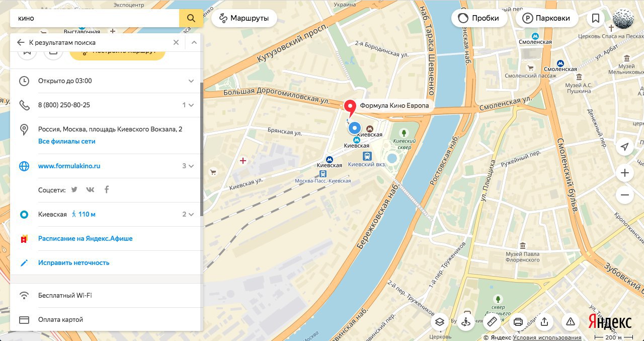This screenshot has height=341, width=644.
Task: Click the my-location arrow button on map
Action: click(624, 147)
